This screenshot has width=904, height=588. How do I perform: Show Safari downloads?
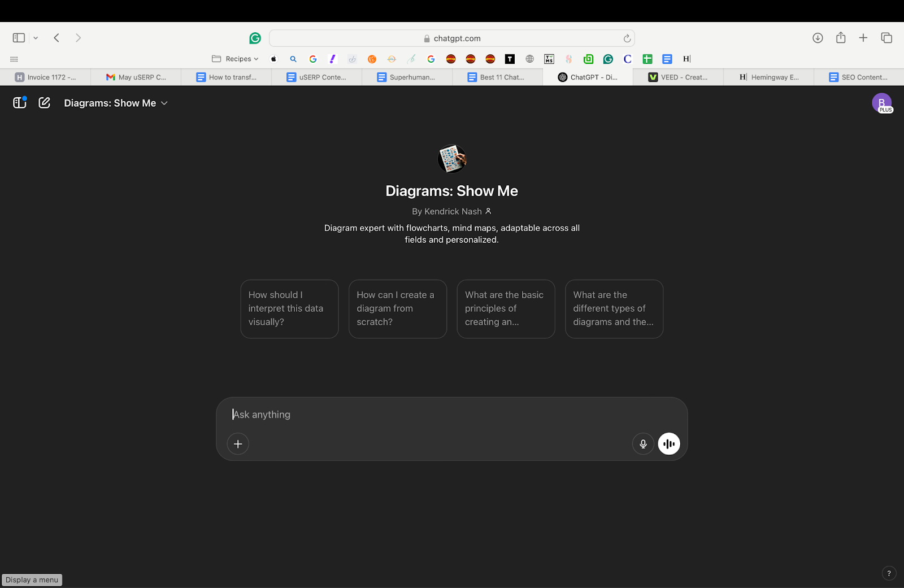click(x=818, y=38)
